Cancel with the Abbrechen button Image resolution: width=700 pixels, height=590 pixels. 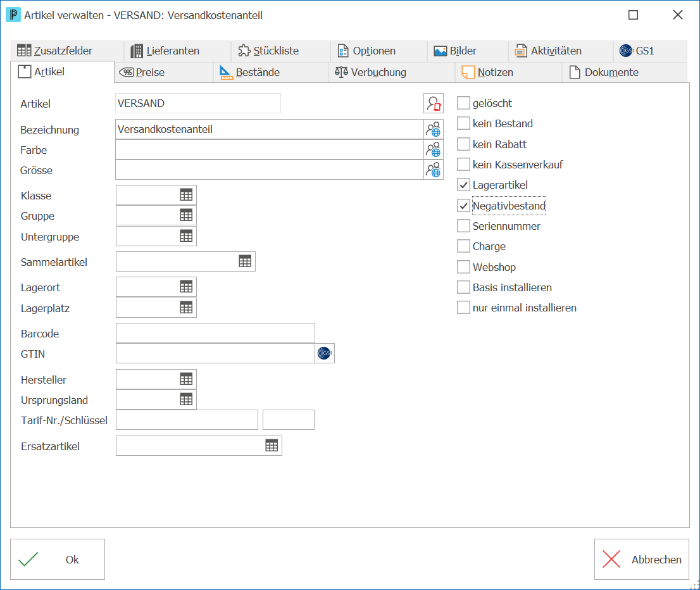click(642, 559)
